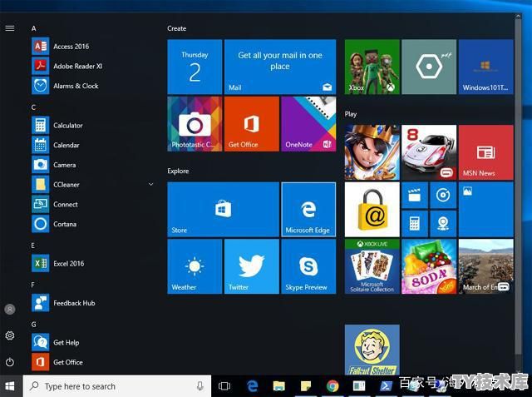The width and height of the screenshot is (532, 397).
Task: Open Chrome from the taskbar
Action: [x=332, y=386]
